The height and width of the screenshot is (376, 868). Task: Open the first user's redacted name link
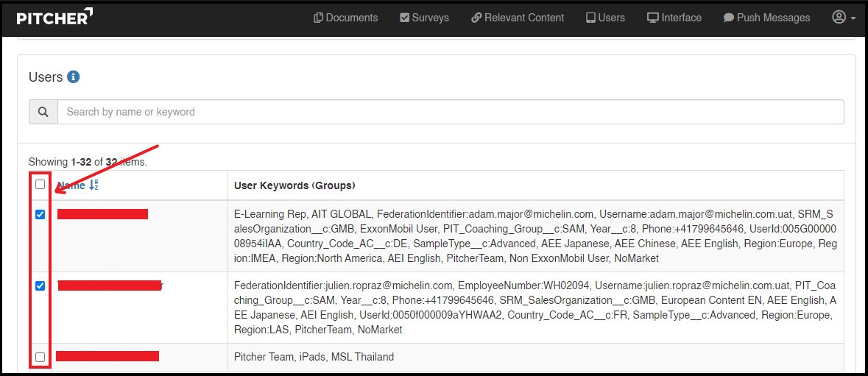[x=102, y=214]
